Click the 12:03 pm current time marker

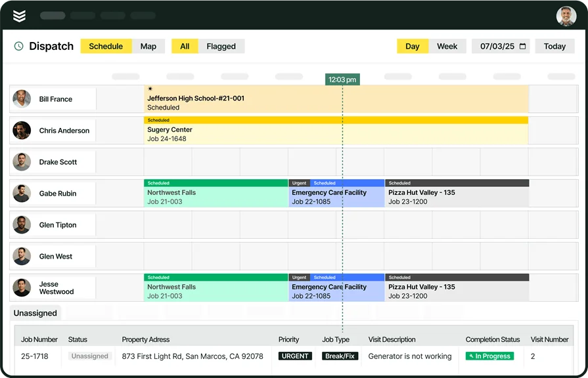point(342,79)
